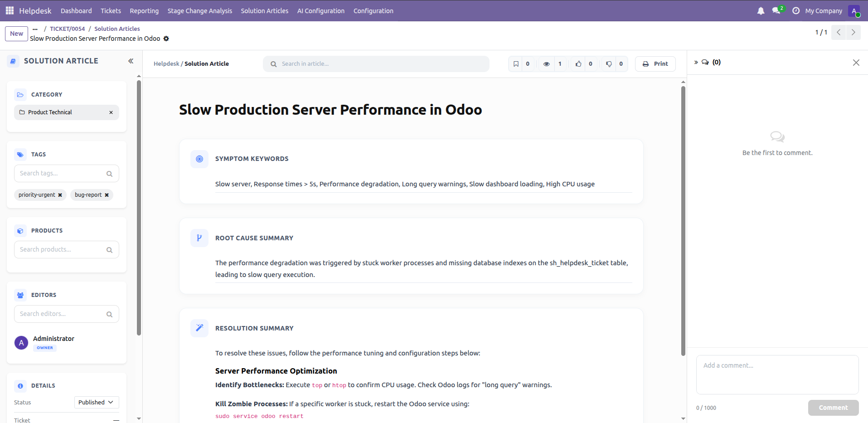Image resolution: width=868 pixels, height=423 pixels.
Task: Click the search icon in products field
Action: click(x=109, y=250)
